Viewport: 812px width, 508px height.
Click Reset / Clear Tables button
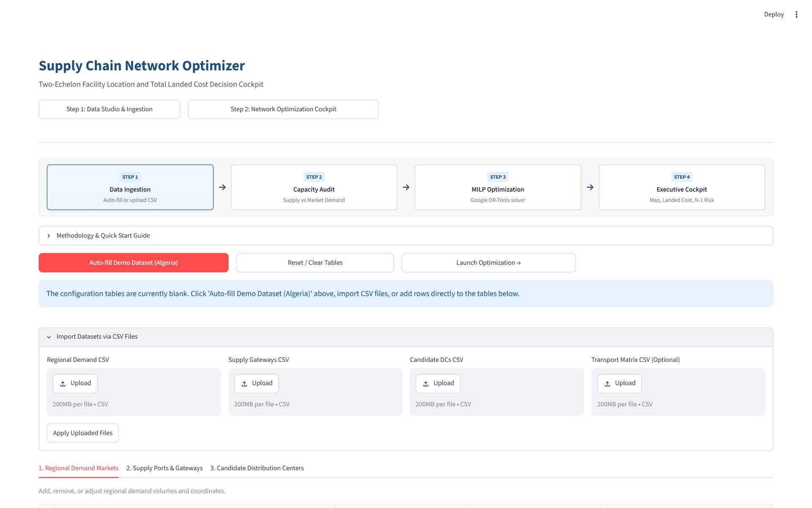click(315, 263)
